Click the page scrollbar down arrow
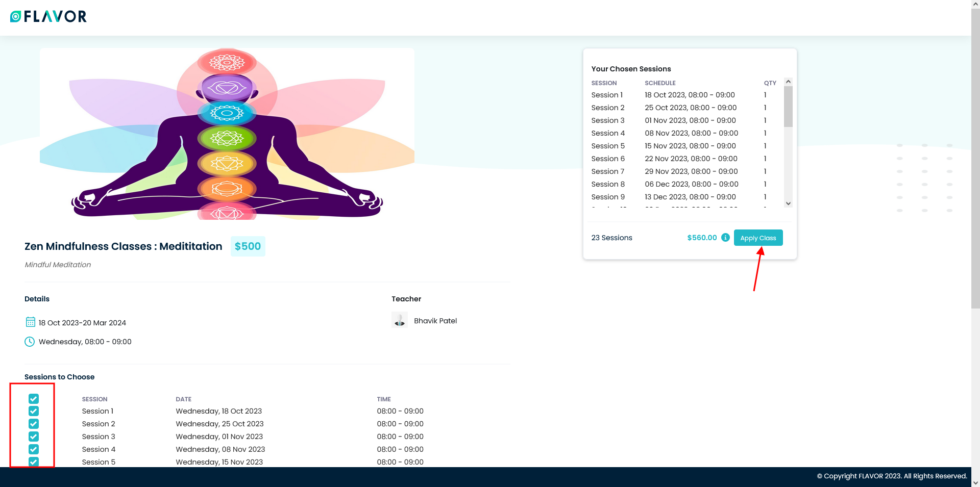The width and height of the screenshot is (980, 487). coord(975,482)
